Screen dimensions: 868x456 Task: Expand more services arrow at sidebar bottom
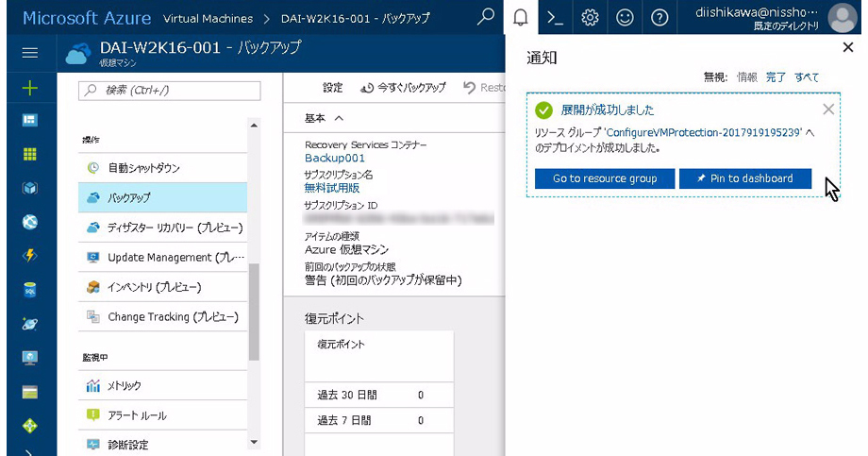point(29,451)
